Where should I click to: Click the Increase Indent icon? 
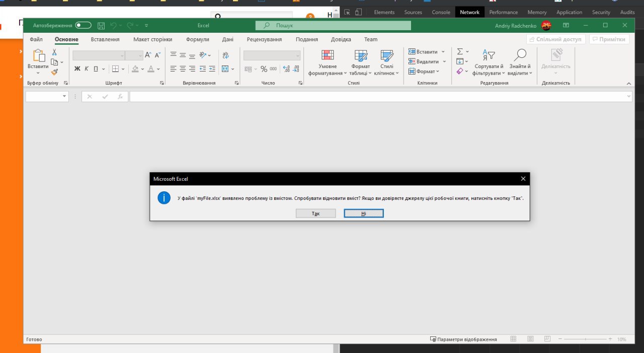click(x=212, y=69)
